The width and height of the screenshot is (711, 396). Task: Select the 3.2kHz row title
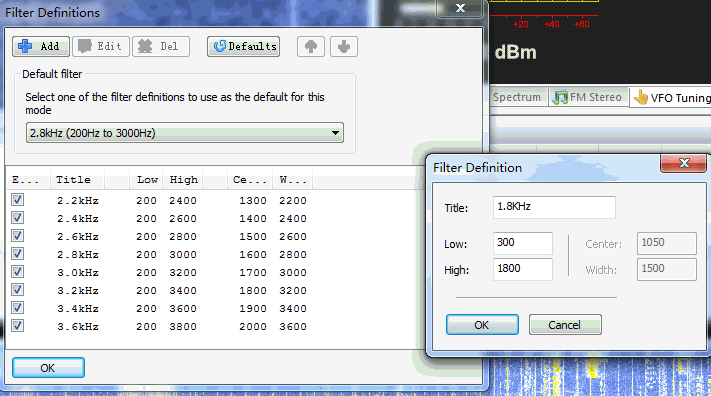pyautogui.click(x=78, y=291)
